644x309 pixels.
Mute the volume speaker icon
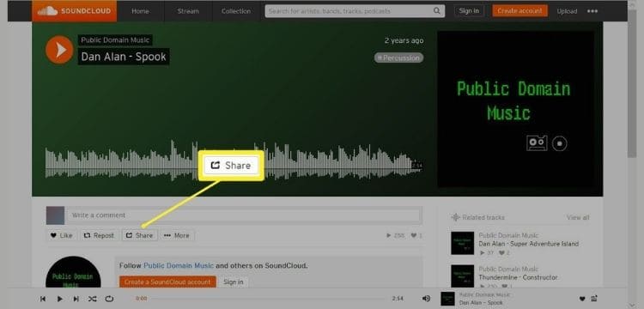point(426,299)
